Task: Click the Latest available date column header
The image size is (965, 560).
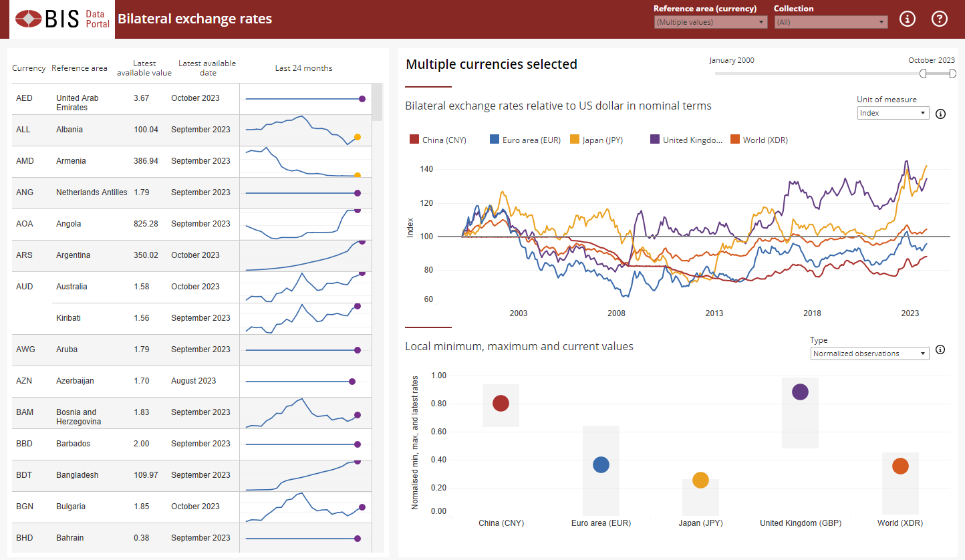Action: coord(207,68)
